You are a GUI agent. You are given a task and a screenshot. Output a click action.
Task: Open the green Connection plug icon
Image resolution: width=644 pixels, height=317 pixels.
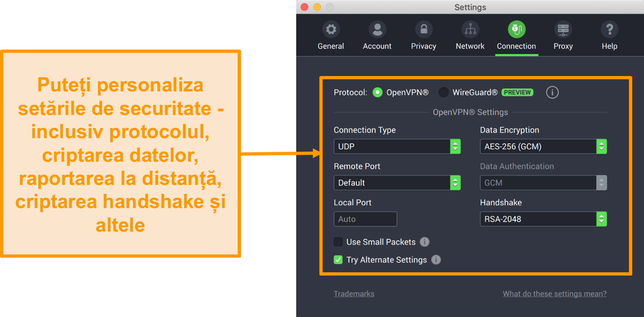click(516, 30)
